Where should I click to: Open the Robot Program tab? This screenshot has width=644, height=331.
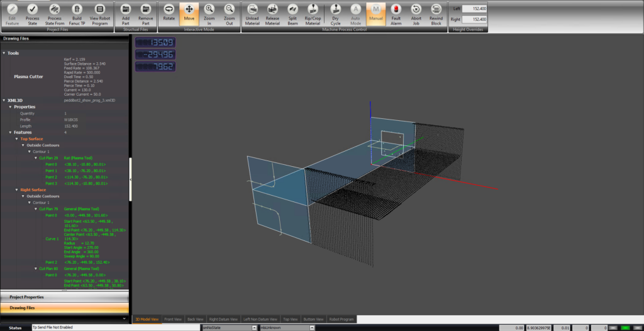340,320
